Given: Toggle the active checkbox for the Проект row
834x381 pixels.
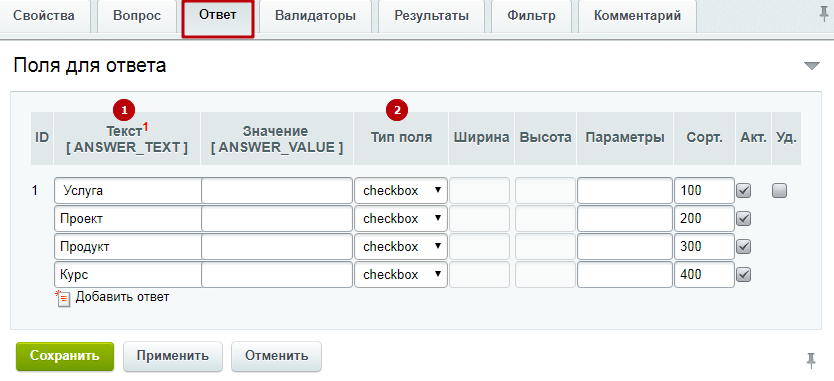Looking at the screenshot, I should coord(744,219).
